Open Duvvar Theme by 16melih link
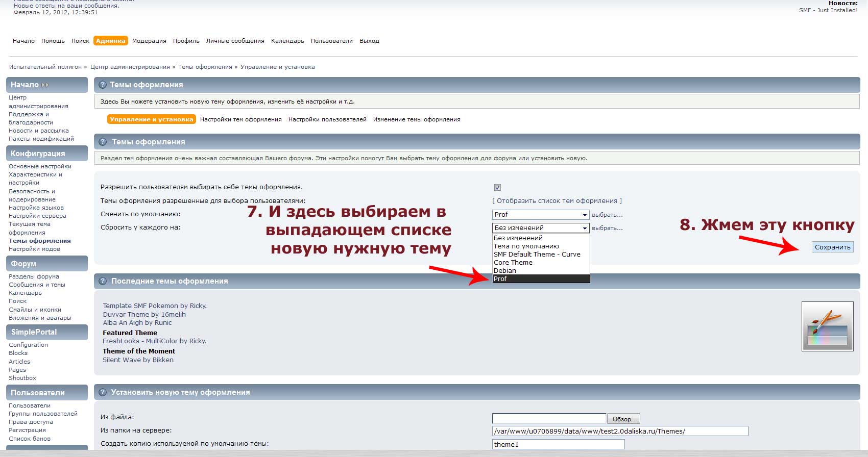 (144, 315)
